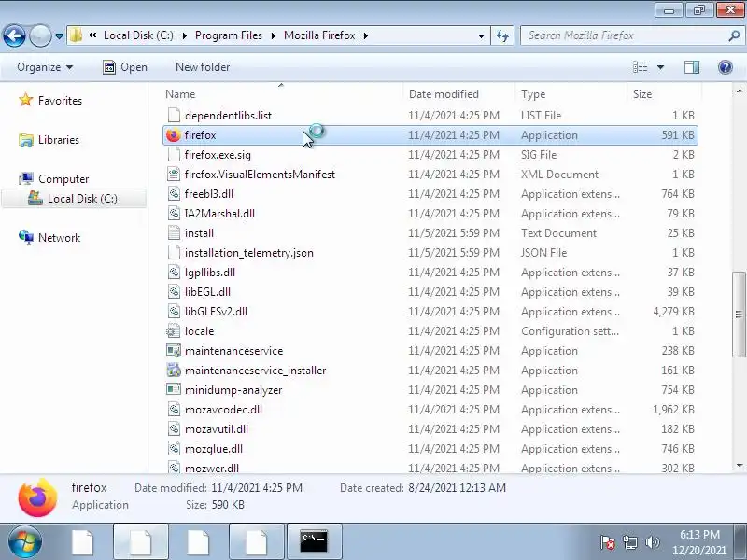Click the scroll down arrow of file list
This screenshot has width=747, height=560.
click(x=739, y=466)
